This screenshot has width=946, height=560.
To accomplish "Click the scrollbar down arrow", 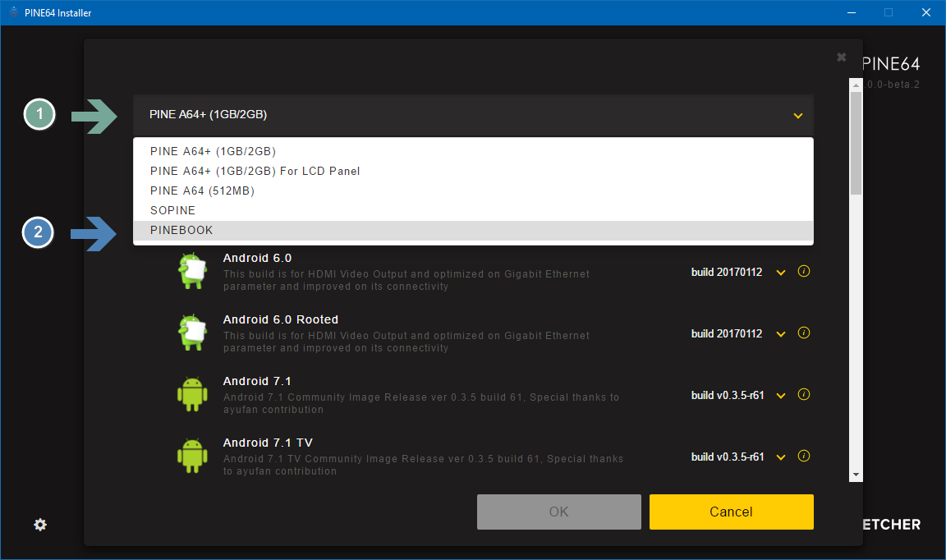I will [x=856, y=475].
